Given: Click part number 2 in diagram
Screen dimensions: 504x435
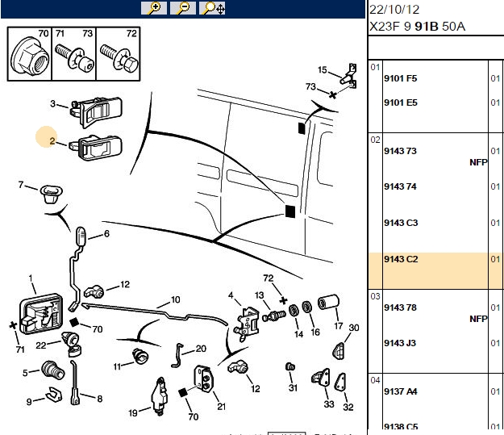Looking at the screenshot, I should pos(52,141).
